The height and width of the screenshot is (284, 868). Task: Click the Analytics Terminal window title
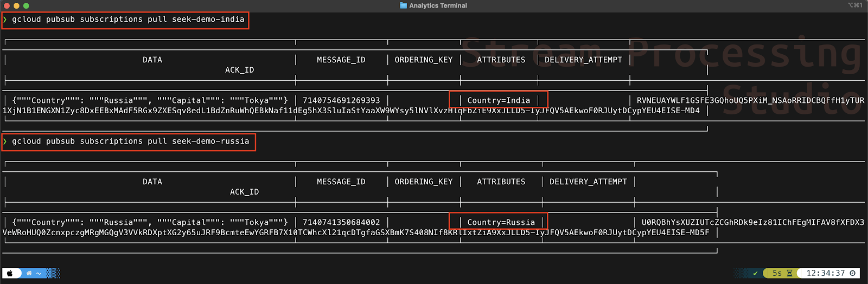(x=438, y=5)
